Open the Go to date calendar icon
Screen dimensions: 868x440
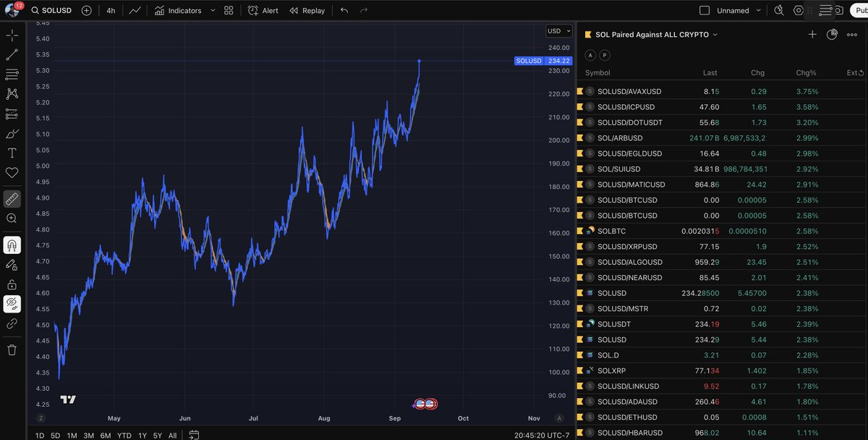194,435
